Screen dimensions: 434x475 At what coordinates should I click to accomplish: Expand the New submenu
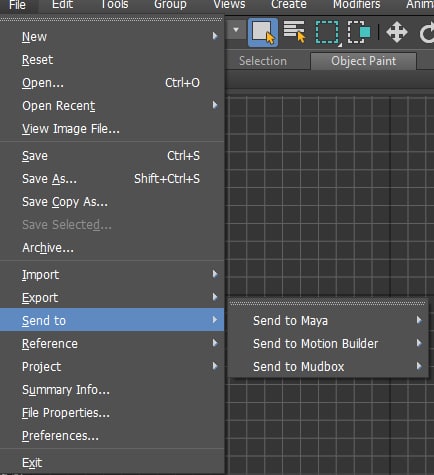[x=112, y=36]
